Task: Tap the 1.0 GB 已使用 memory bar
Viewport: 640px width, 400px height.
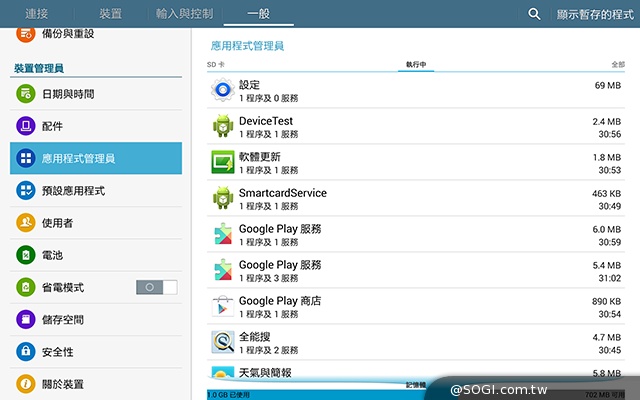Action: tap(316, 394)
